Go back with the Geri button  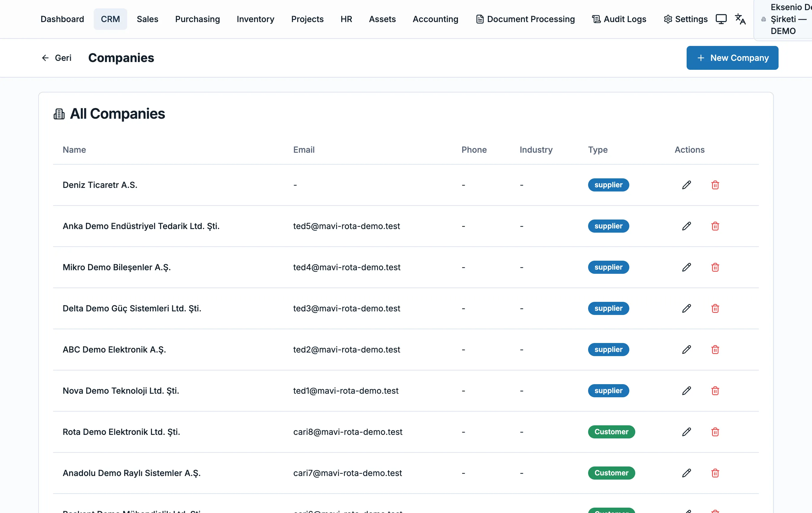56,58
